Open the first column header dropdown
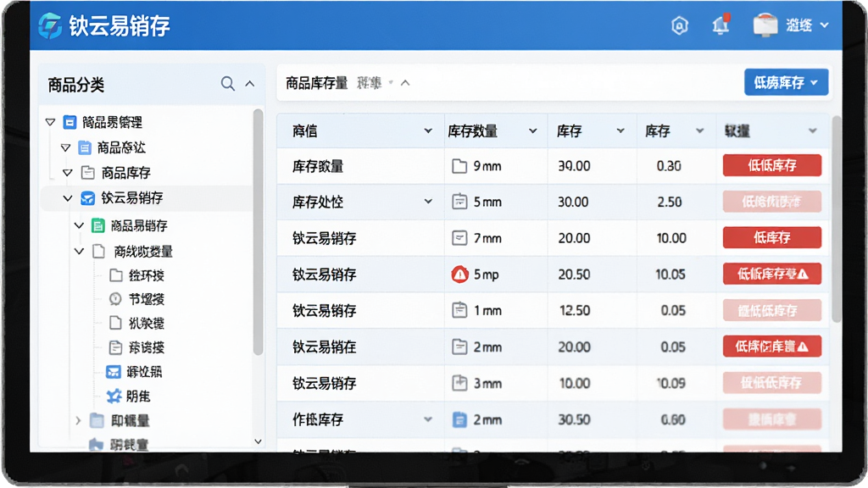 pyautogui.click(x=428, y=131)
